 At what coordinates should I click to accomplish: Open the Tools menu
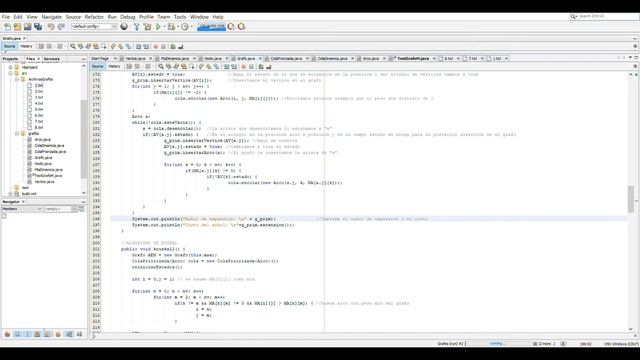coord(180,17)
